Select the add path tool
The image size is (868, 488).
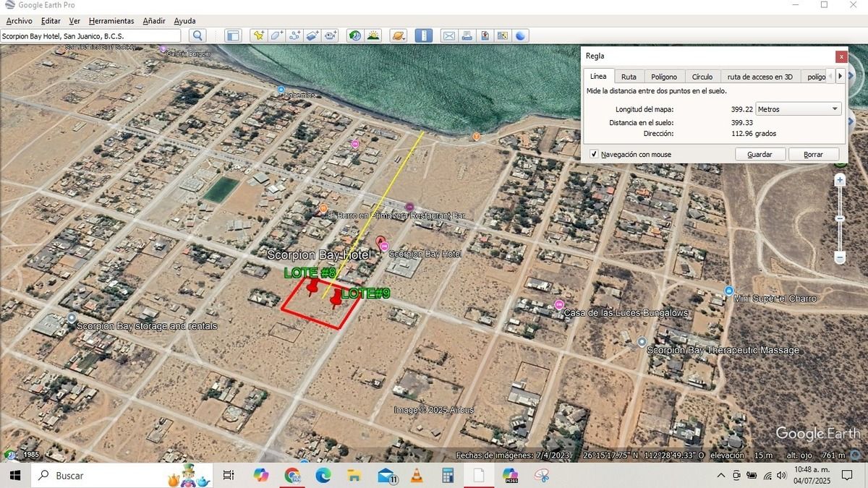[294, 35]
